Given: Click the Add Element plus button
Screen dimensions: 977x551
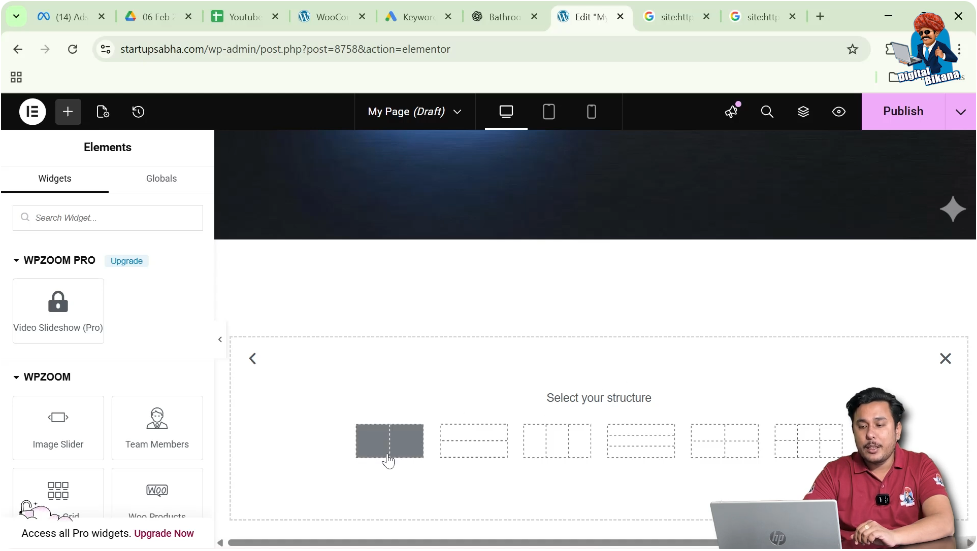Looking at the screenshot, I should click(68, 112).
